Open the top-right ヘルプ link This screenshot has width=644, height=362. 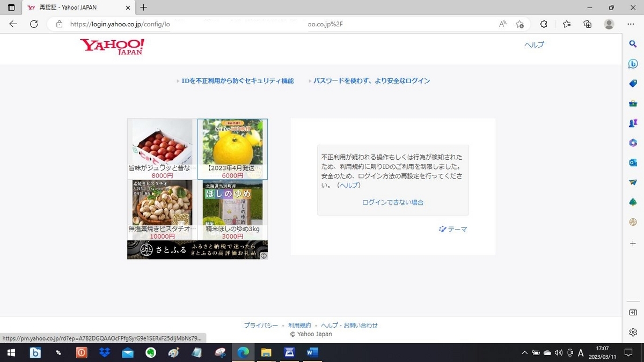pyautogui.click(x=534, y=45)
